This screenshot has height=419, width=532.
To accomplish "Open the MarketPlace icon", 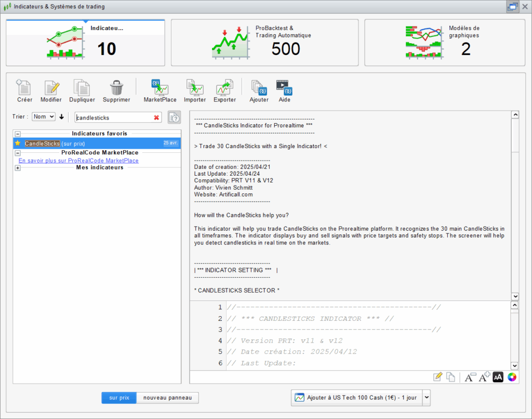I will click(x=159, y=87).
